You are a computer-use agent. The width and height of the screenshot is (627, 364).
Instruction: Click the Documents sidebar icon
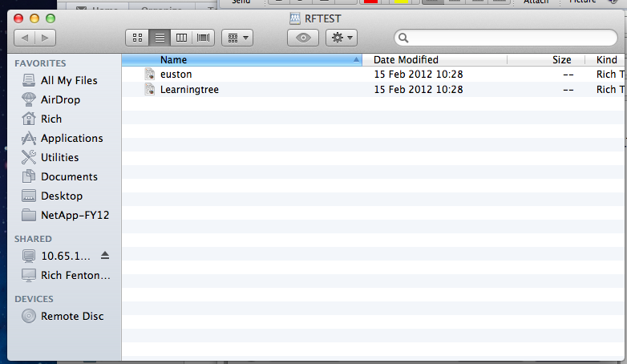[29, 176]
